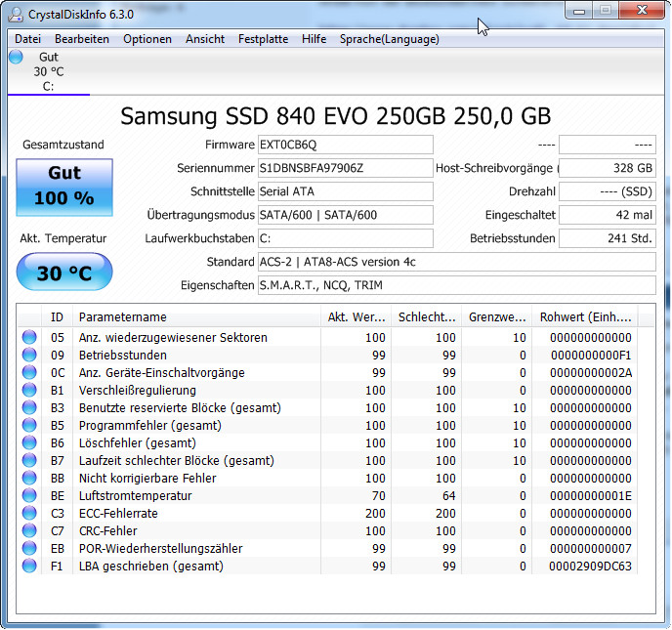Click the Firmware field EXT0CB6Q
The image size is (672, 630).
click(346, 145)
